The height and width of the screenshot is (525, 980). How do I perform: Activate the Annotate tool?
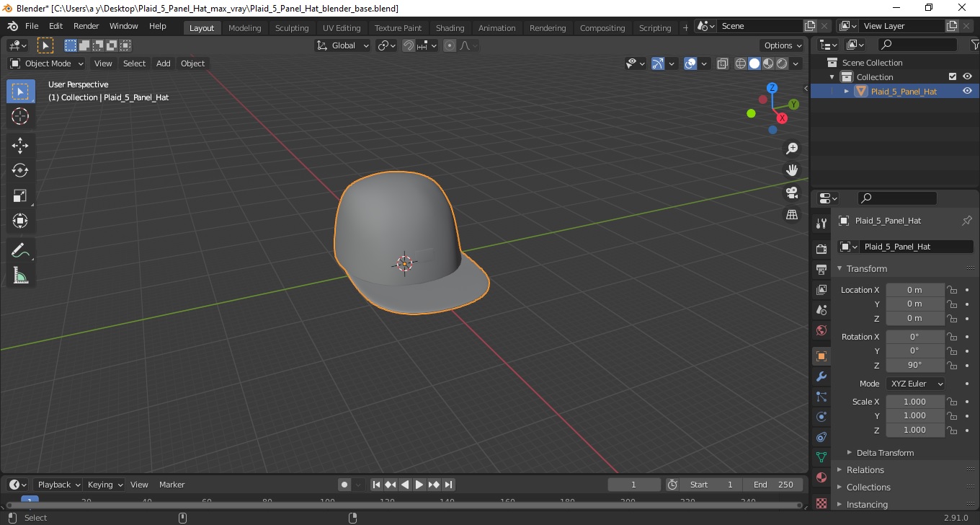pyautogui.click(x=20, y=250)
